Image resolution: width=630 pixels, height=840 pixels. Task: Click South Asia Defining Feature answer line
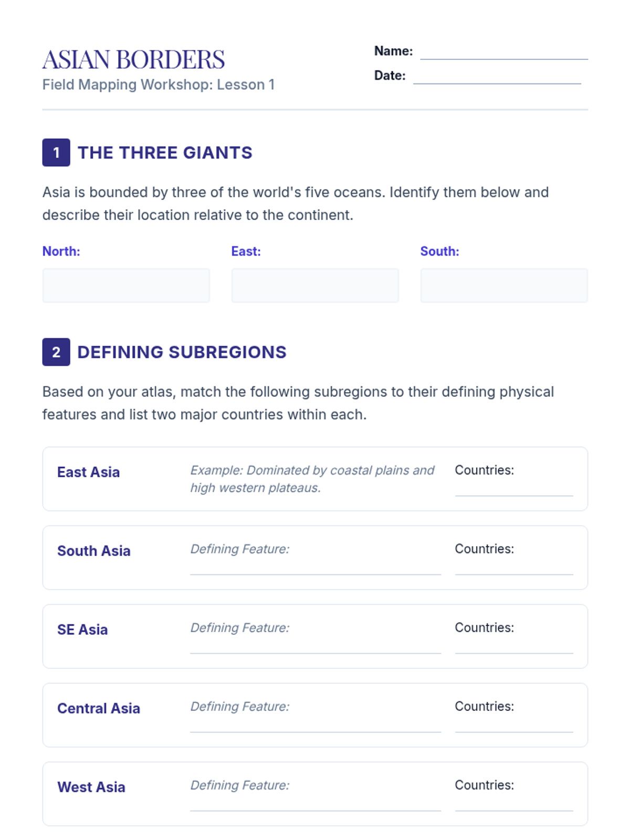pyautogui.click(x=315, y=568)
